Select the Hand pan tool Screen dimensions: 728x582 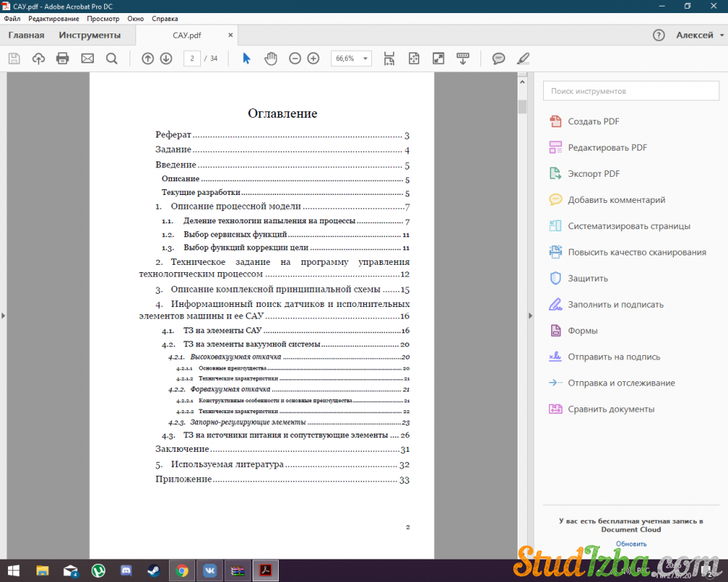pos(271,58)
